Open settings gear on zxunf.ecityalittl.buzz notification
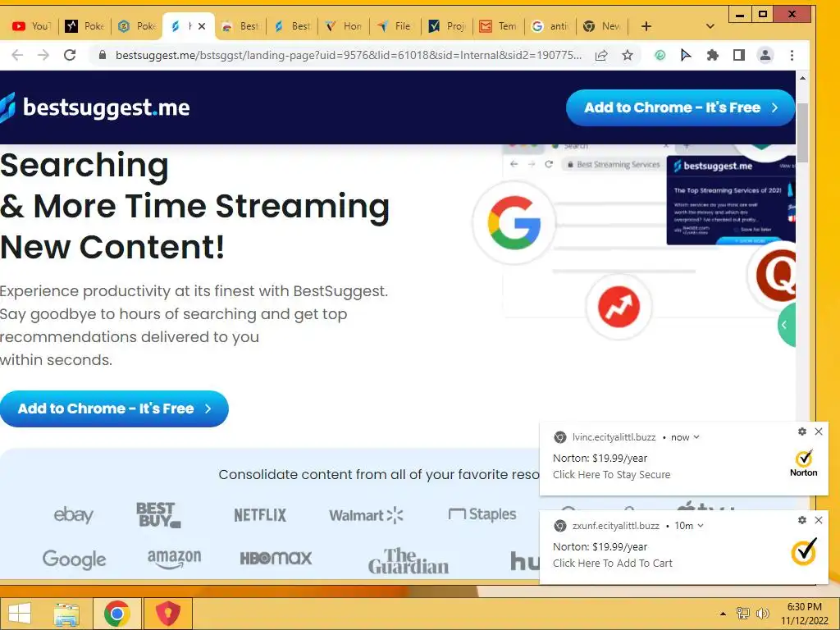Viewport: 840px width, 630px height. tap(802, 519)
